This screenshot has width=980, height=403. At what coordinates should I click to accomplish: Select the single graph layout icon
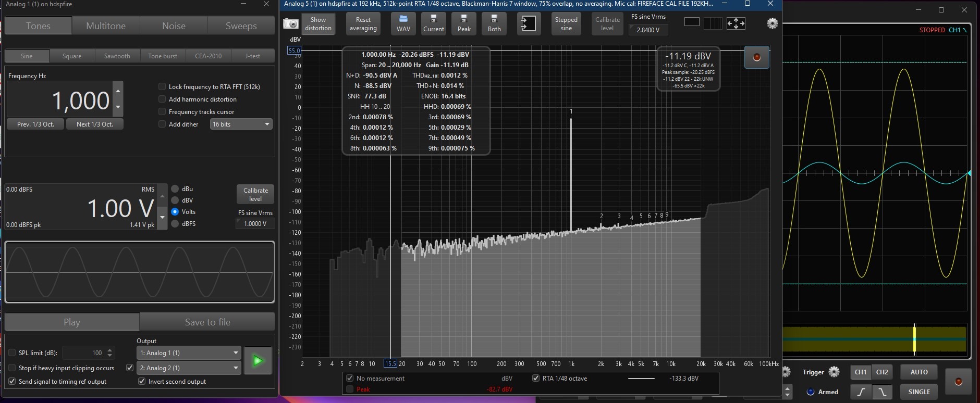692,22
